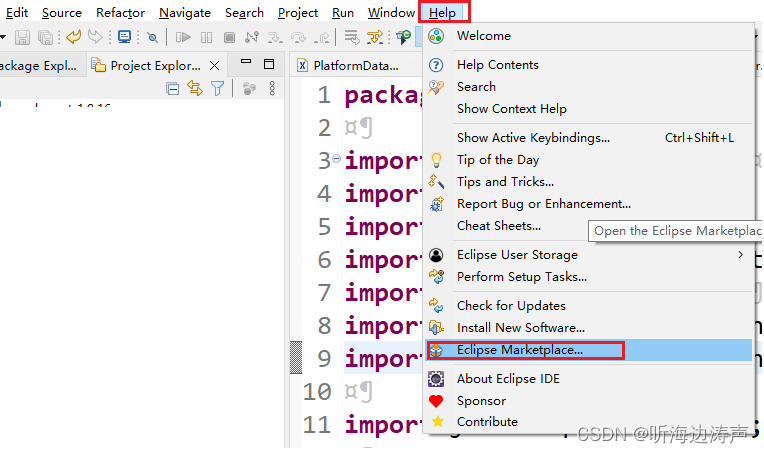Image resolution: width=764 pixels, height=453 pixels.
Task: Open the Project Explorer filter icon
Action: pos(218,88)
